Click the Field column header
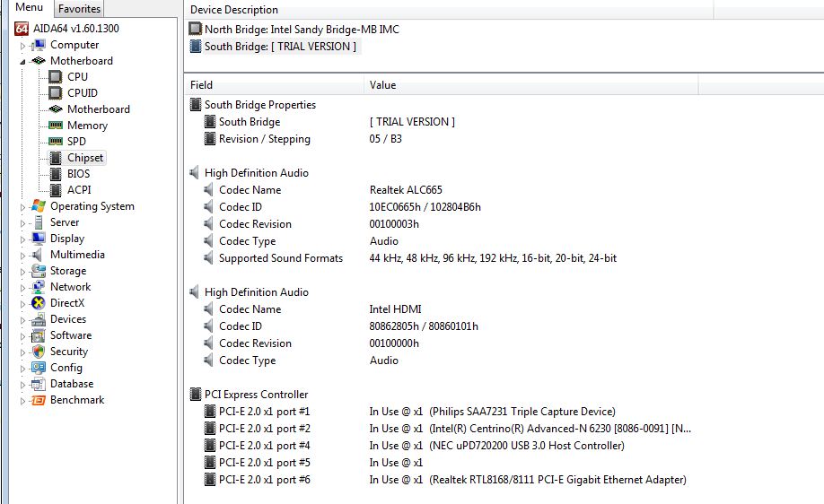 (274, 85)
